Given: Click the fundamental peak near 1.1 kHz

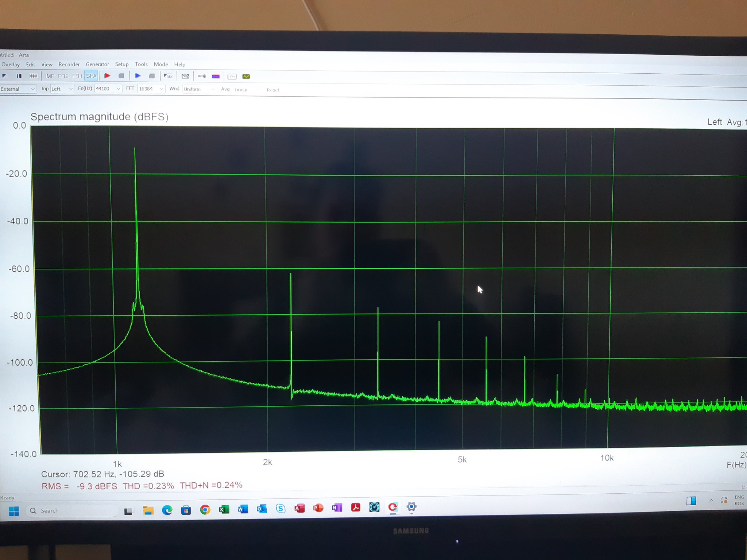Looking at the screenshot, I should coord(135,148).
